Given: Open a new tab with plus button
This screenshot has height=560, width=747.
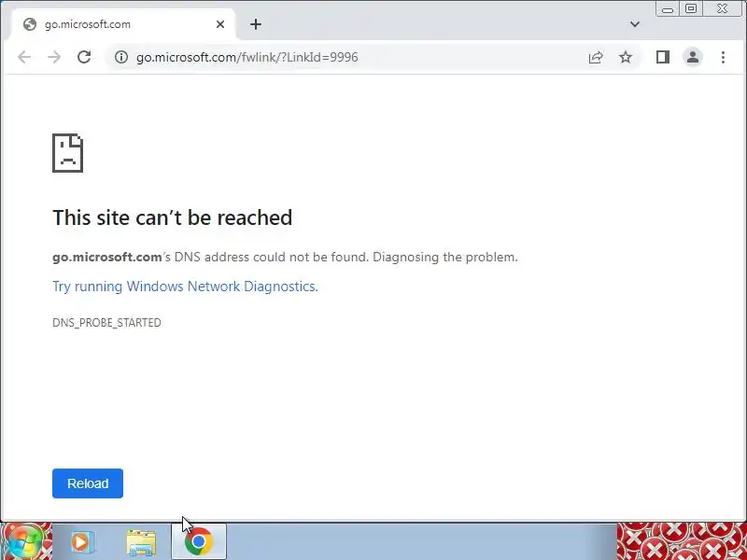Looking at the screenshot, I should [x=256, y=24].
